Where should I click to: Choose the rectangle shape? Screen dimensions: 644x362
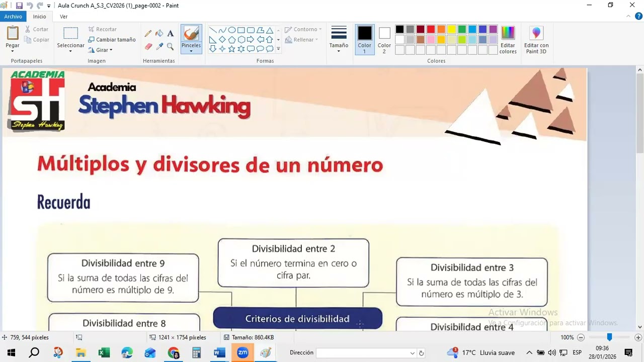tap(242, 30)
